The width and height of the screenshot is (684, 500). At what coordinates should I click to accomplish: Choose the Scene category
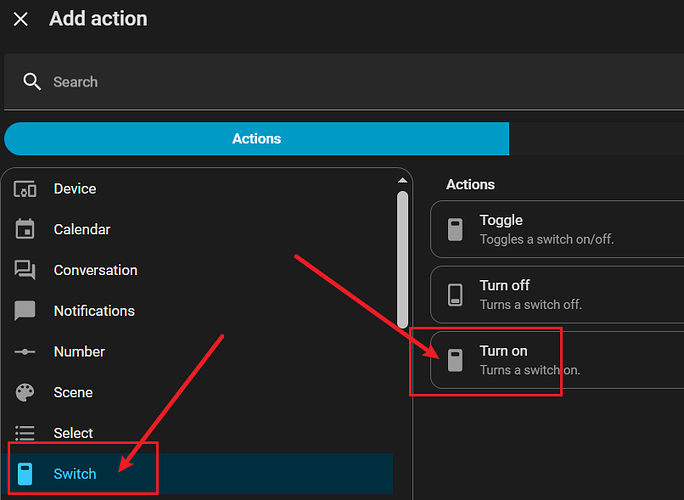click(73, 392)
